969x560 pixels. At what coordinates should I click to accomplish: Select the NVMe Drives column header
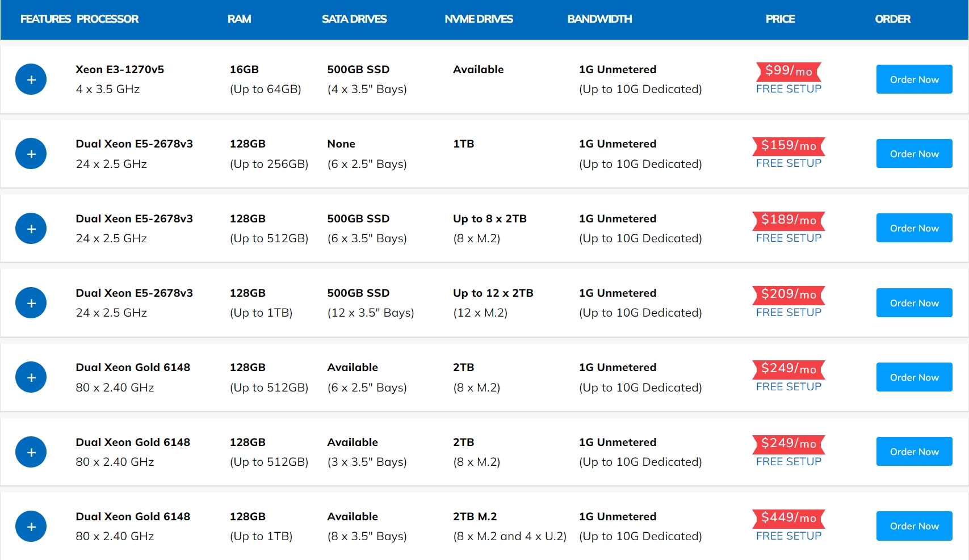tap(479, 19)
